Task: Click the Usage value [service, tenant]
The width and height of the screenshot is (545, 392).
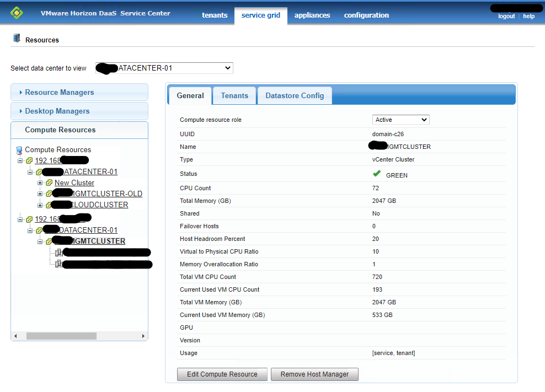Action: pyautogui.click(x=393, y=353)
